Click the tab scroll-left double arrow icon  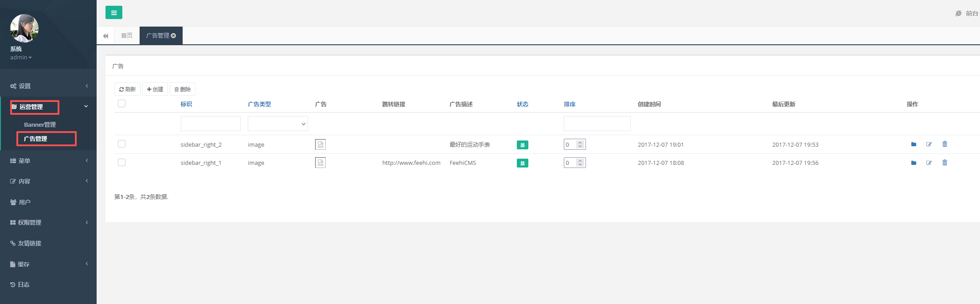coord(105,36)
